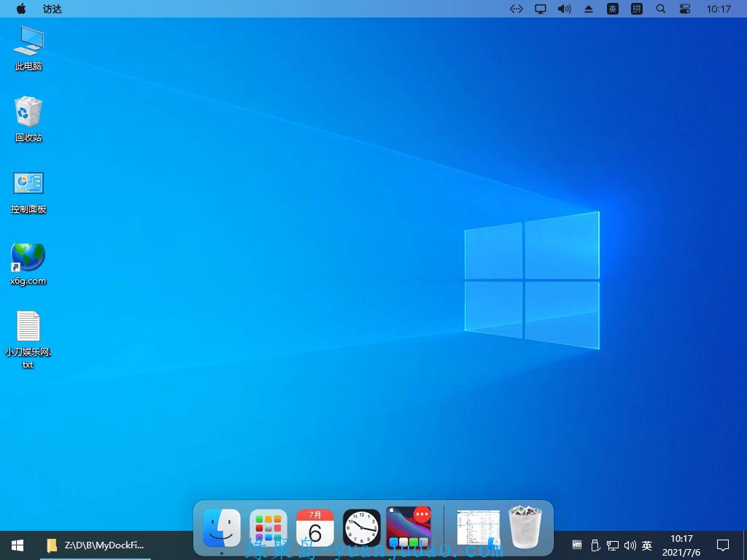Click the 英 IME indicator in taskbar

pos(647,545)
